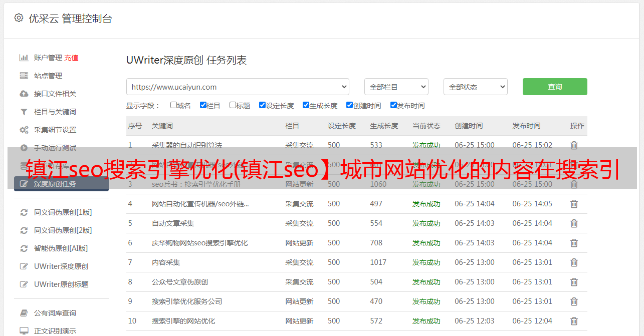Uncheck the 栏目 display field checkbox

(203, 105)
